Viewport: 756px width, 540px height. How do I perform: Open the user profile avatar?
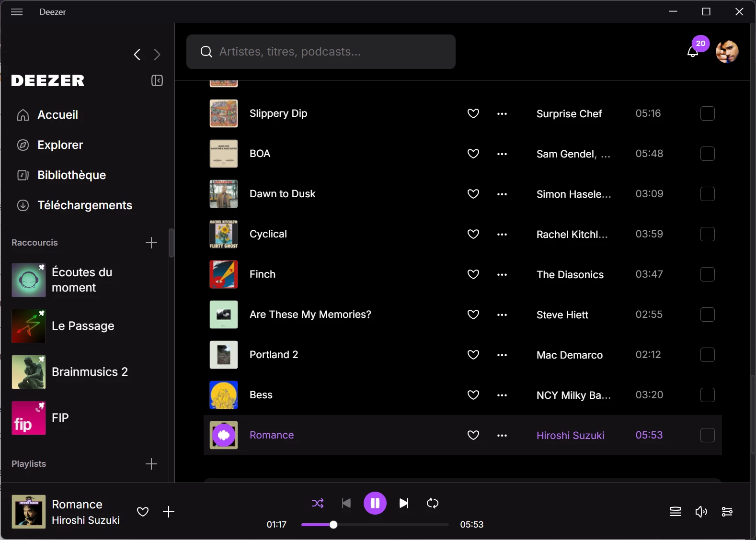(727, 51)
